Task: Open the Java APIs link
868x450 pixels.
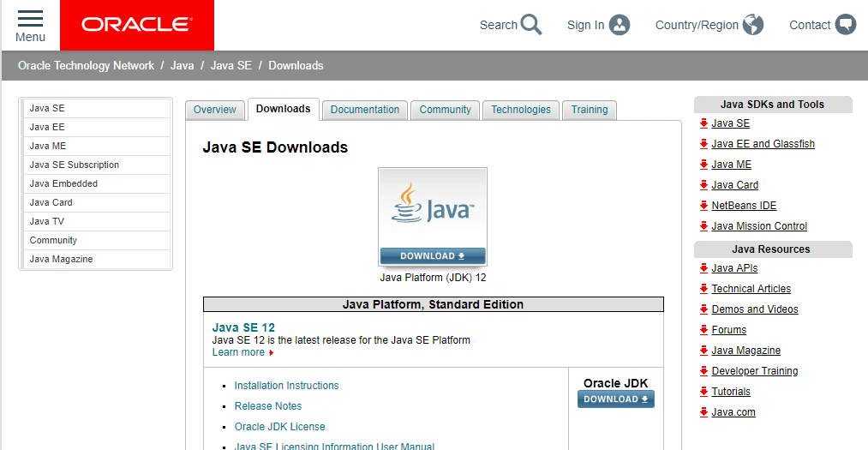Action: (x=734, y=268)
